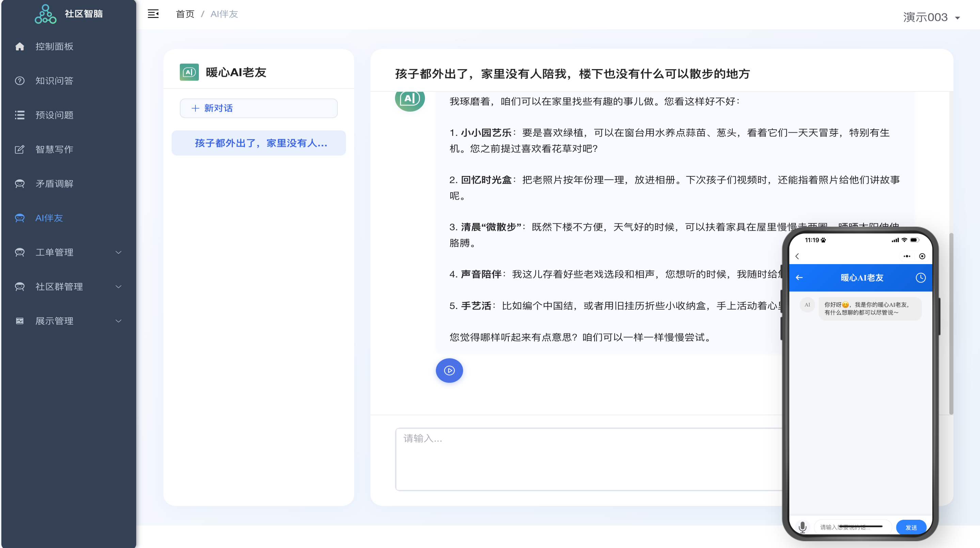The image size is (980, 548).
Task: Click the sidebar collapse hamburger icon
Action: [153, 14]
